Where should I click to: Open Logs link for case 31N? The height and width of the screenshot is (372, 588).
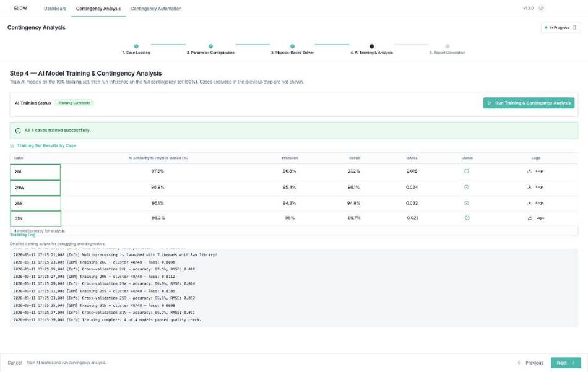click(540, 218)
